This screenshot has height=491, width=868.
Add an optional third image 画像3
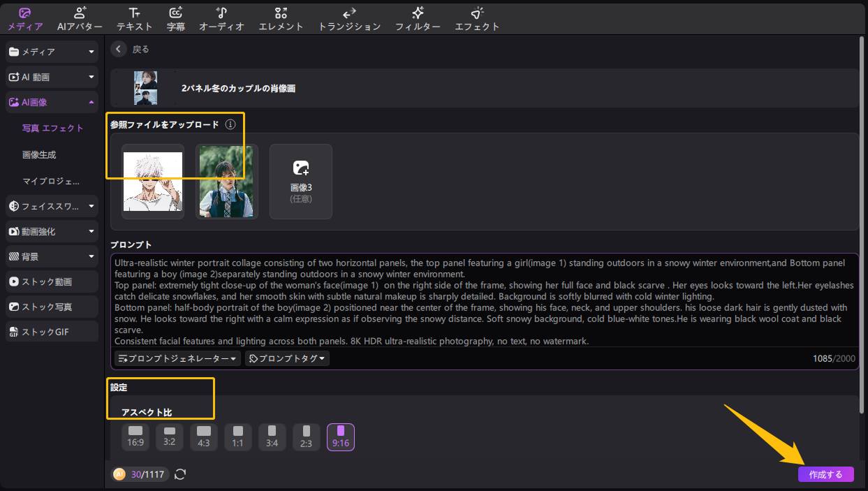click(x=301, y=181)
